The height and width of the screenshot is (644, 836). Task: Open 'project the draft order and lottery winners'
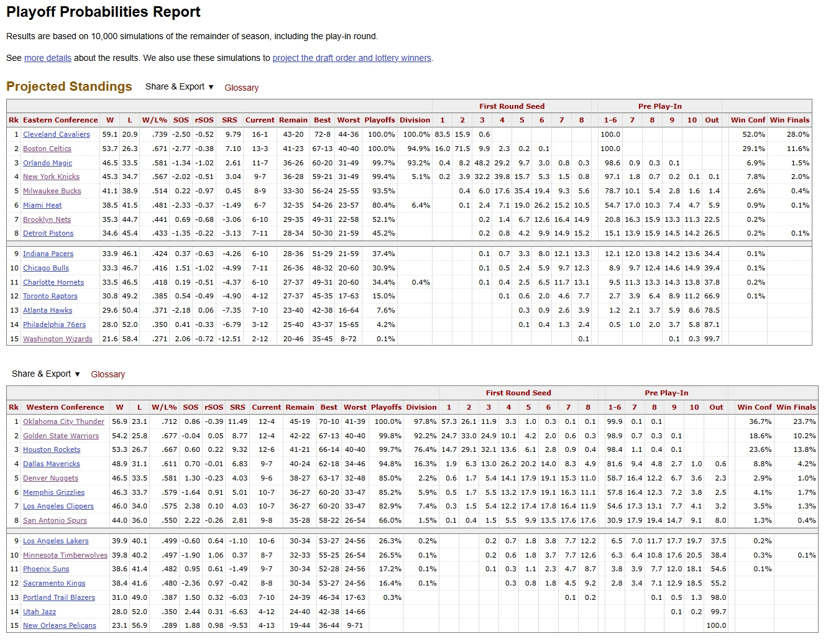[352, 58]
